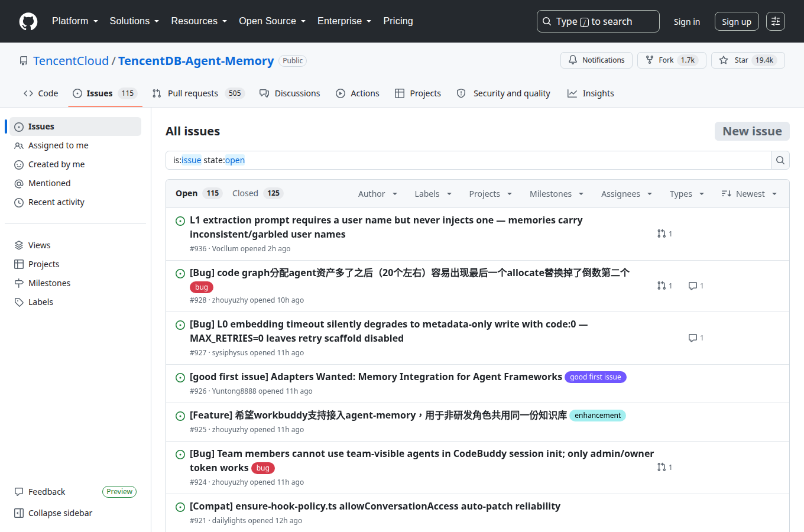Show issues where I am Mentioned
804x532 pixels.
pos(75,183)
